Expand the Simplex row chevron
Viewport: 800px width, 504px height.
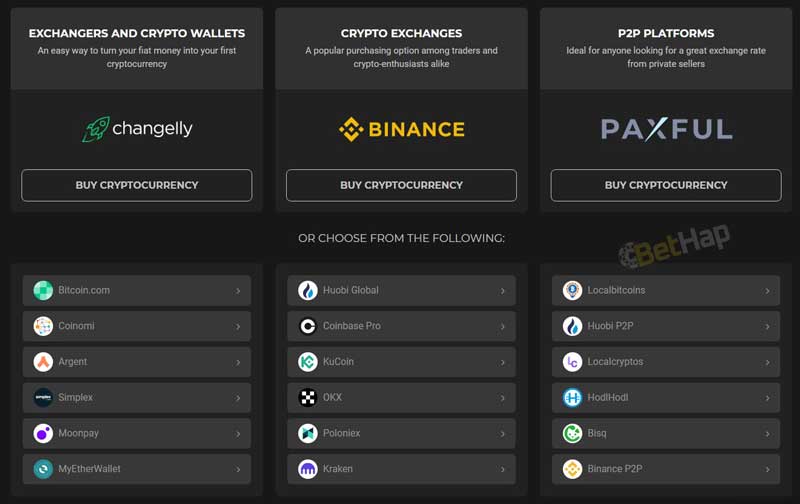(x=238, y=398)
